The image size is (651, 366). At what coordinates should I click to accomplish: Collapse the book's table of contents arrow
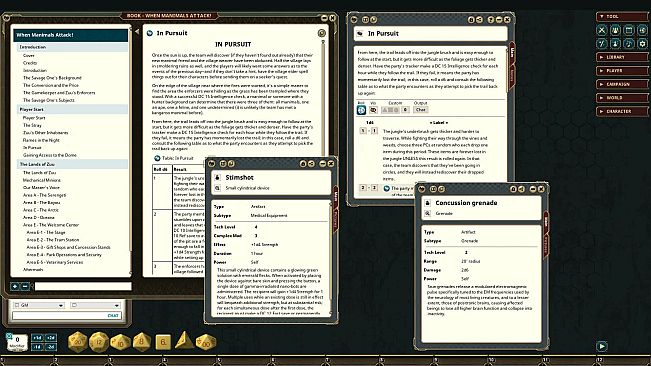coord(137,32)
